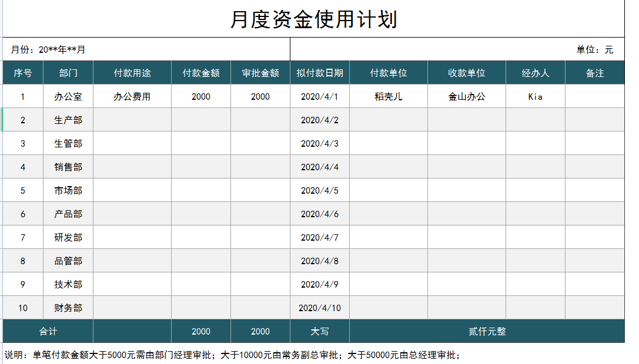
Task: Click the 生产部 department cell
Action: (x=67, y=119)
